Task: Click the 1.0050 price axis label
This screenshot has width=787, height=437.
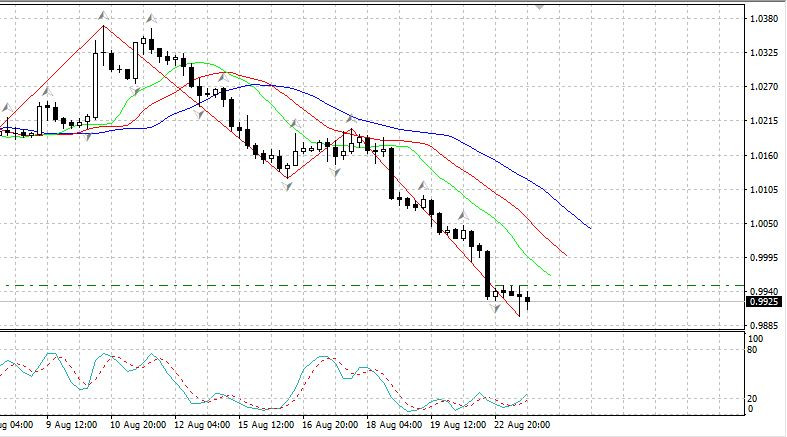Action: click(764, 224)
